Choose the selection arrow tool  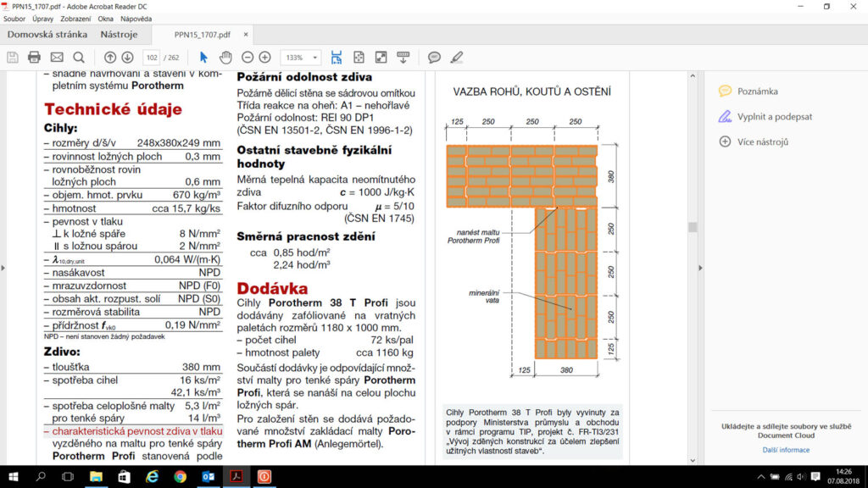click(203, 57)
